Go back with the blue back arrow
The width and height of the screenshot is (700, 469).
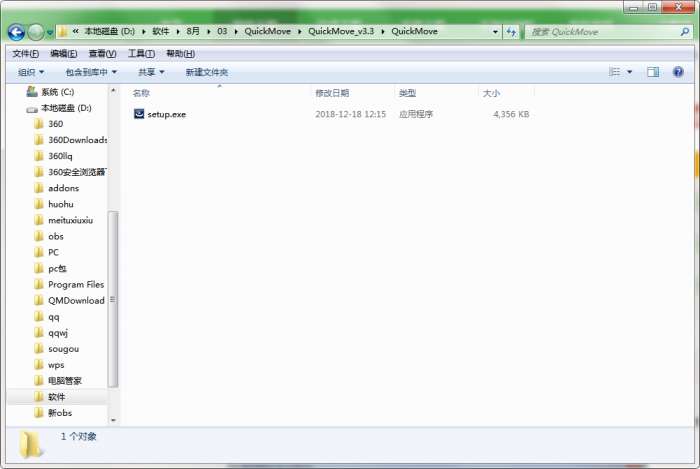pos(17,32)
